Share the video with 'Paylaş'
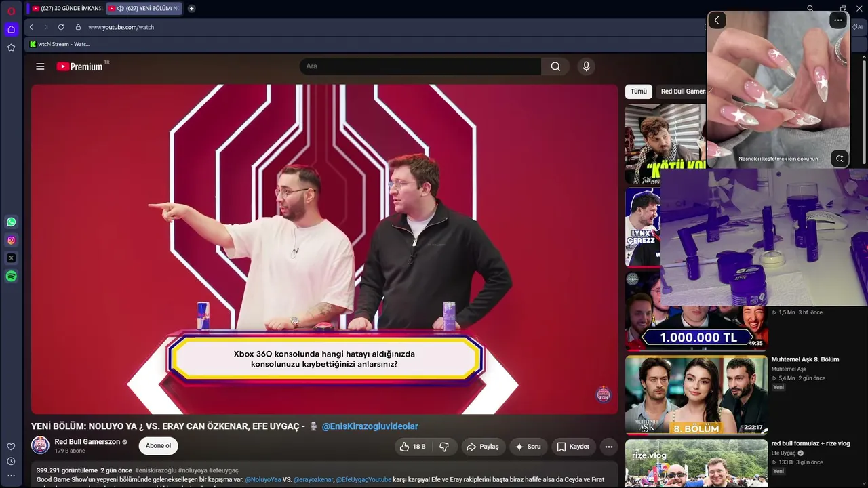Viewport: 868px width, 488px height. (483, 447)
